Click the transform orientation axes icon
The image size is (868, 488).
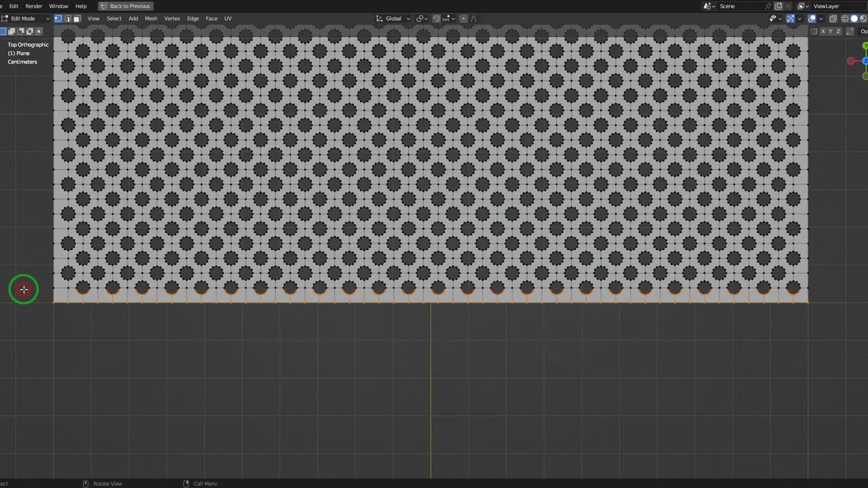click(x=380, y=18)
